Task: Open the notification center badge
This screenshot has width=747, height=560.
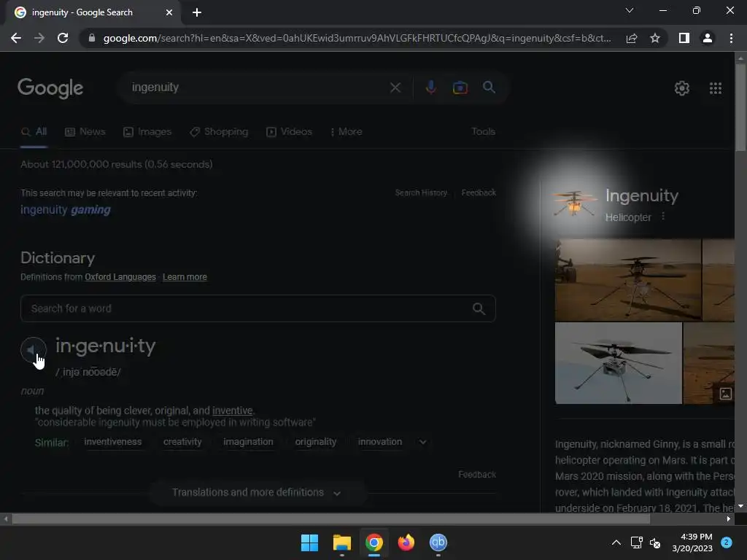Action: tap(727, 542)
